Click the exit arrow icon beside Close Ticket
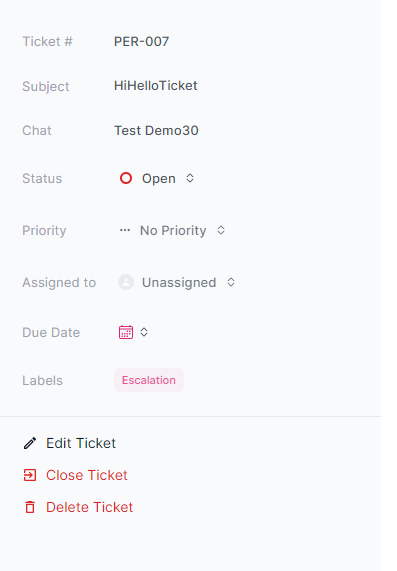 [x=30, y=475]
